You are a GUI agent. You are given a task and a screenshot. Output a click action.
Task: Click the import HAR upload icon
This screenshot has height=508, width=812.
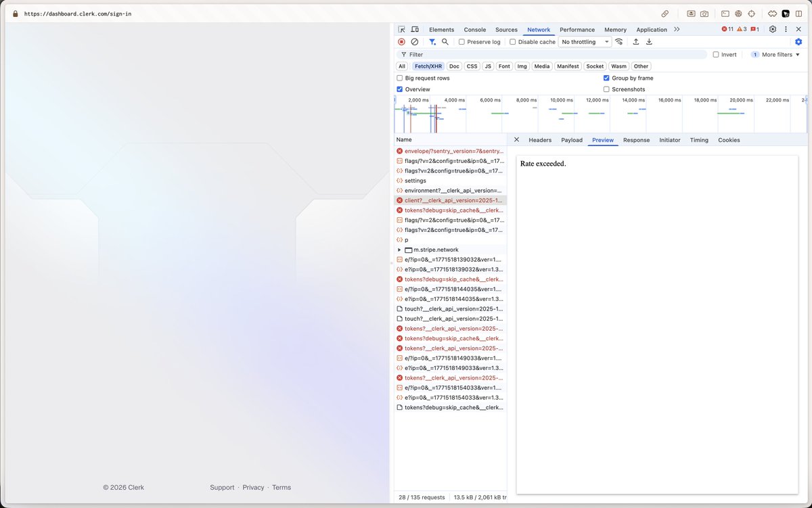[636, 42]
